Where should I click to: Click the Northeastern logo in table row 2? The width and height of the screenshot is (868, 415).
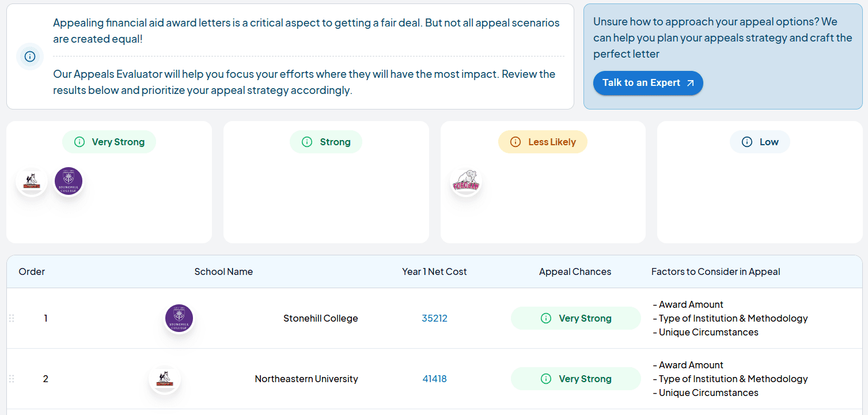pos(165,379)
